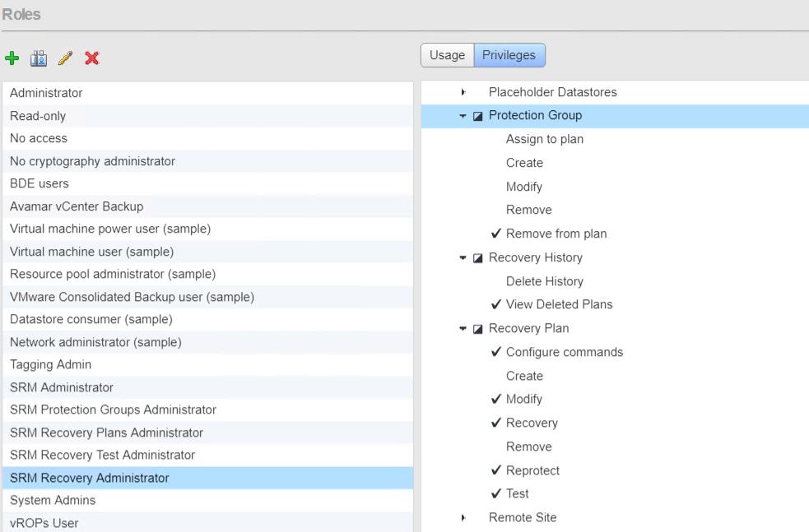The width and height of the screenshot is (809, 532).
Task: Expand the Remote Site node
Action: pos(463,517)
